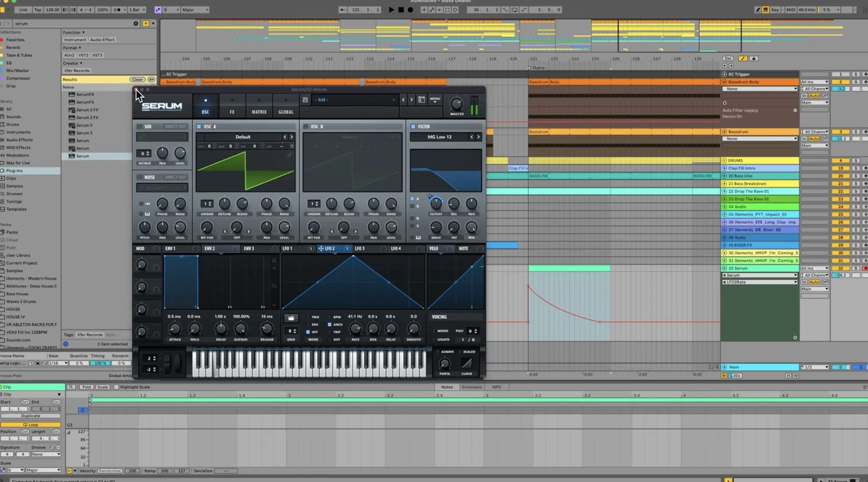Screen dimensions: 868x482
Task: Click the Link button in toolbar
Action: click(x=23, y=9)
